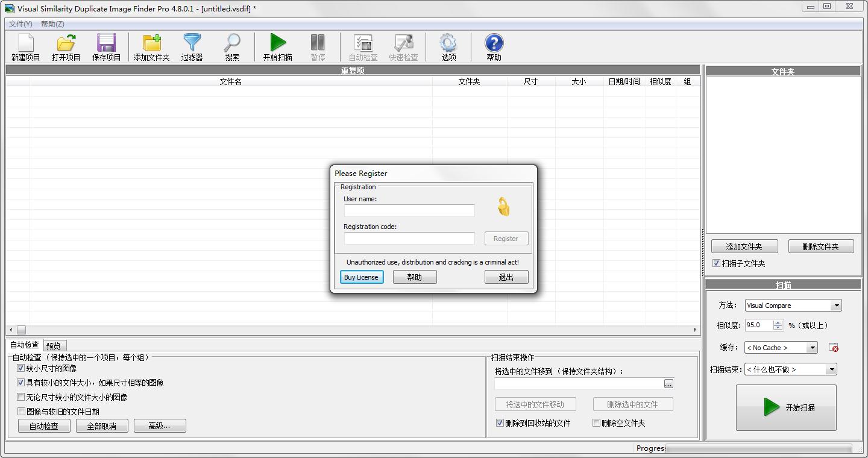This screenshot has width=868, height=458.
Task: Expand the 方法 Visual Compare dropdown
Action: pyautogui.click(x=836, y=306)
